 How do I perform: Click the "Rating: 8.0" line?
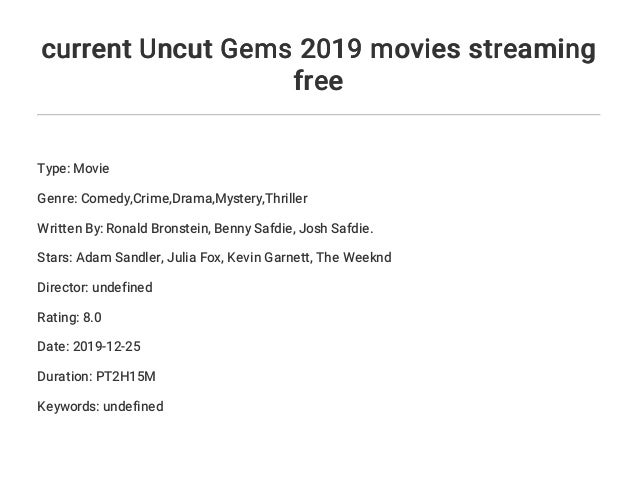[x=69, y=317]
